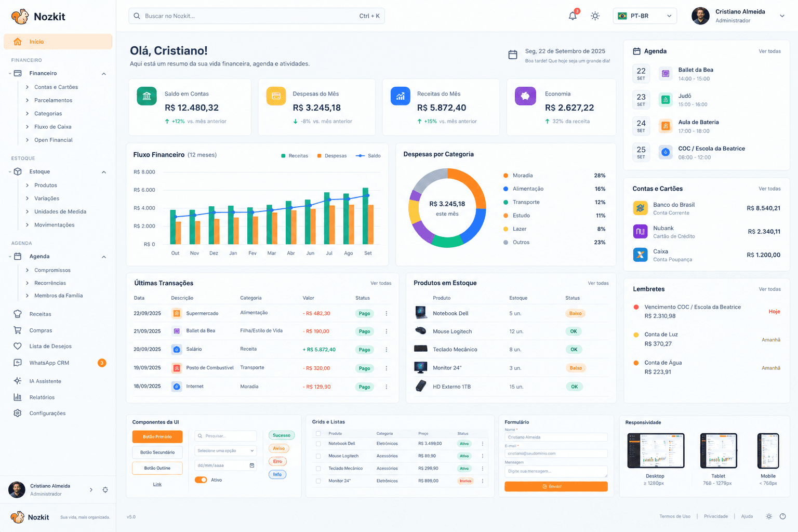Open Fluxo de Caixa submenu item

53,127
